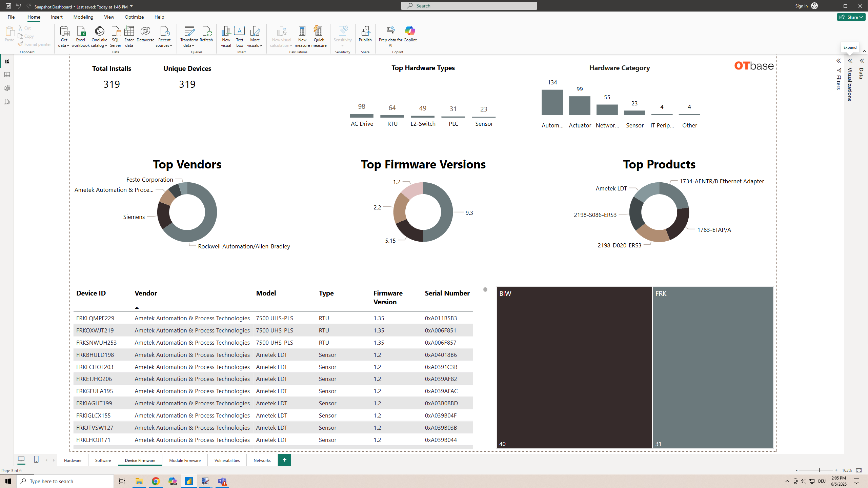Open Dataverse connector

click(x=145, y=34)
